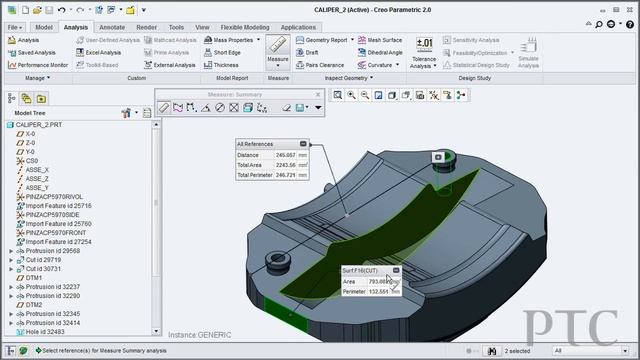Open the Mass Properties dropdown arrow
The width and height of the screenshot is (640, 360).
tap(258, 40)
